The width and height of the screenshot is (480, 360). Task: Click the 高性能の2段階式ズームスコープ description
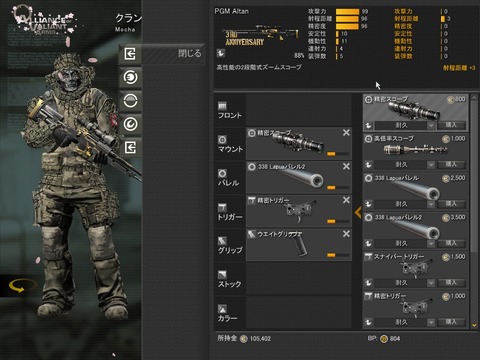259,67
